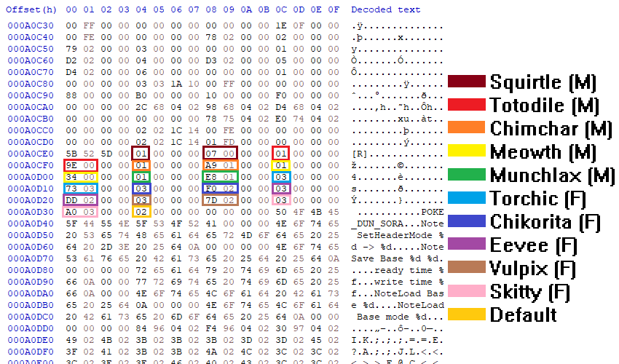Click the light blue Torchic (F) swatch
619x364 pixels.
(x=467, y=197)
